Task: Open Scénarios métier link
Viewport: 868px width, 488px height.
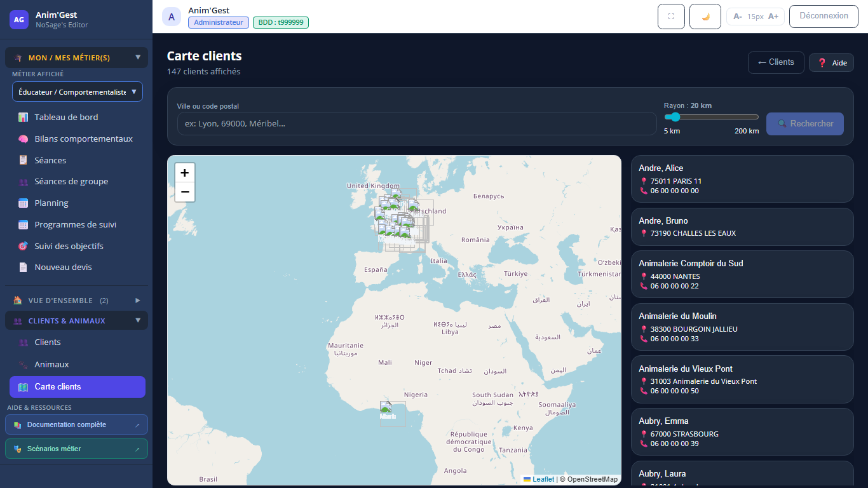Action: [77, 449]
